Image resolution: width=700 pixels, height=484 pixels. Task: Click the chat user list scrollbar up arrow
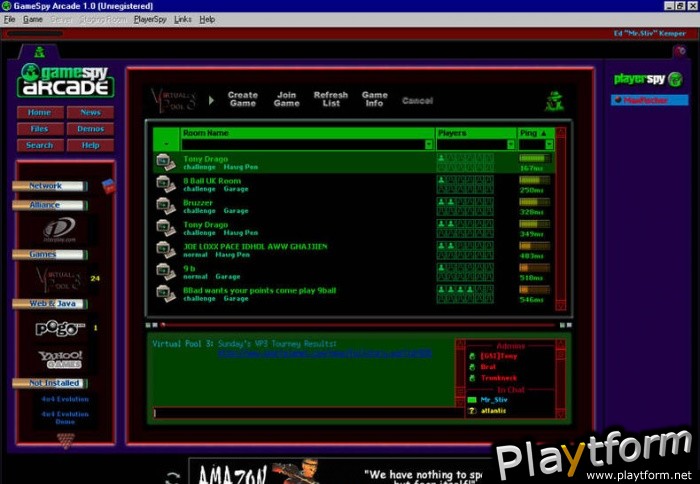click(560, 344)
